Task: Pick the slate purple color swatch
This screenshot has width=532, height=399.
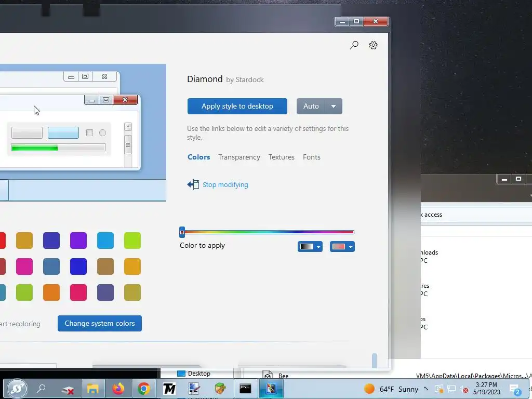Action: tap(105, 292)
